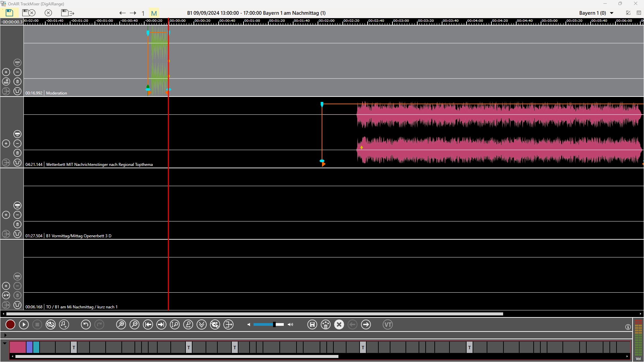Viewport: 644px width, 362px height.
Task: Zoom in the timeline with the plus magnifier
Action: coord(121,324)
